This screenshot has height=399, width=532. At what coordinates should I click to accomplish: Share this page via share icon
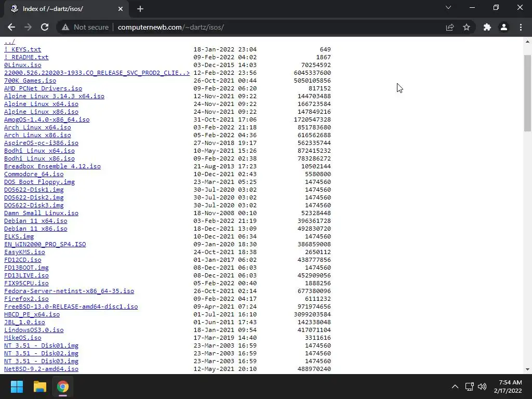pyautogui.click(x=450, y=27)
